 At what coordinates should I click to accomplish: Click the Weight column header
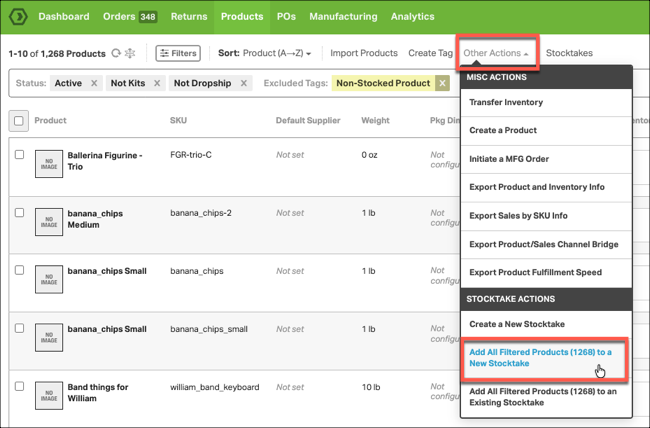375,120
